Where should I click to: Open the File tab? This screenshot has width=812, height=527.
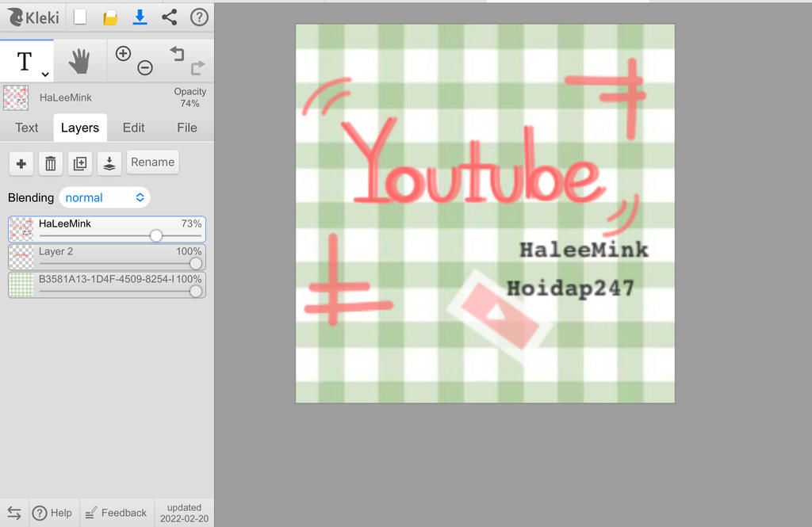[x=187, y=128]
